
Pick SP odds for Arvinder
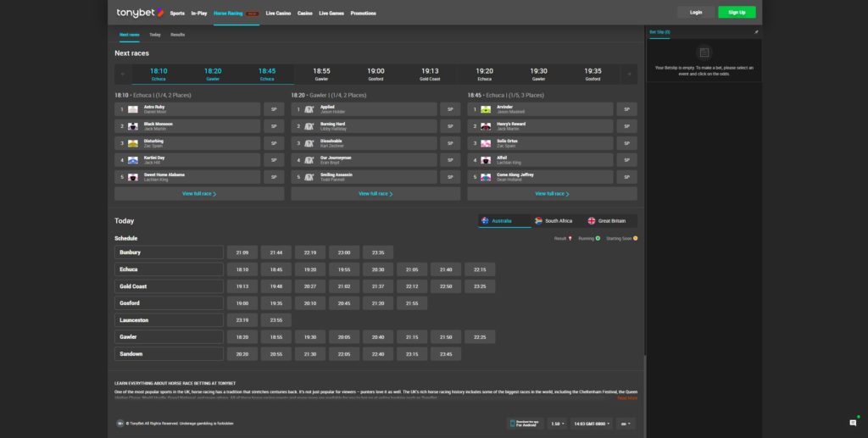coord(626,109)
